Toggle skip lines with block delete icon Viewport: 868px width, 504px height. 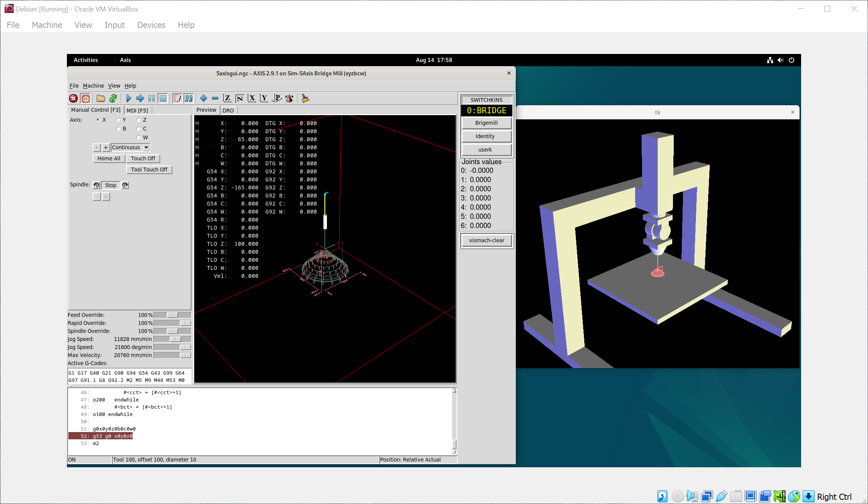(x=178, y=99)
